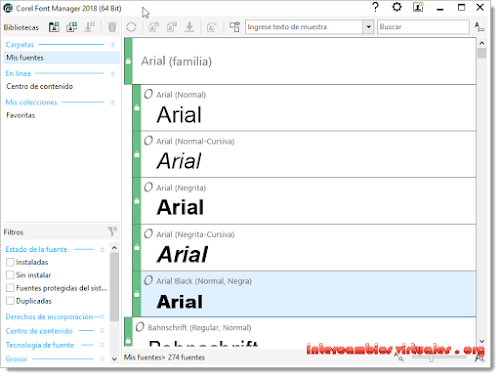Open Centro de contenido library

click(39, 86)
